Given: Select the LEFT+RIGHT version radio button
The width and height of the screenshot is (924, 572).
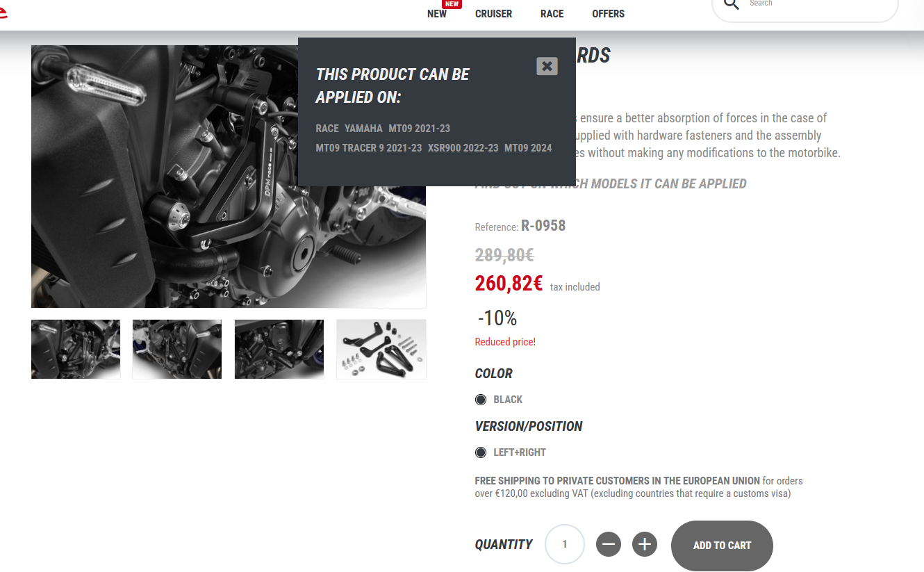Looking at the screenshot, I should point(481,452).
